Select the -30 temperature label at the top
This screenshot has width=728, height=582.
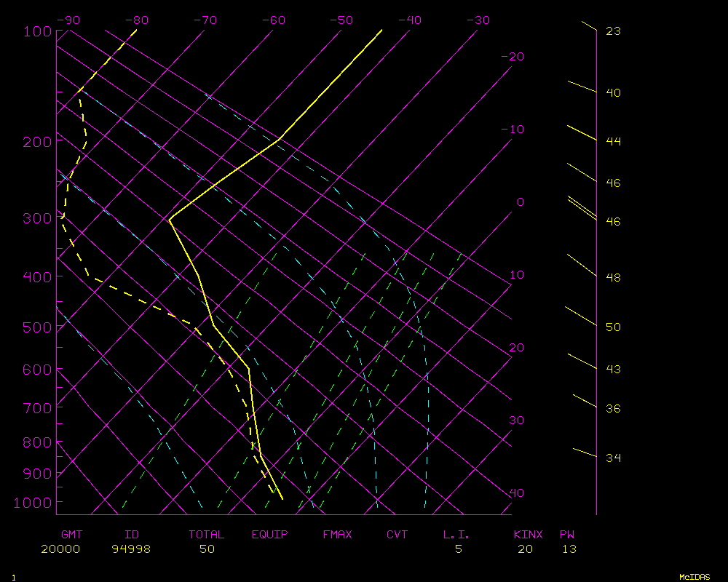478,20
